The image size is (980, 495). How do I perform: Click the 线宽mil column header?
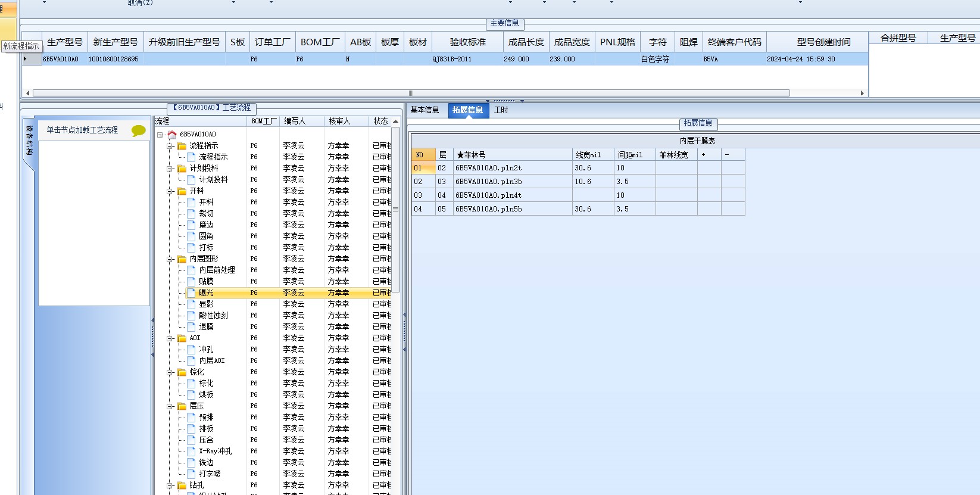(x=593, y=155)
